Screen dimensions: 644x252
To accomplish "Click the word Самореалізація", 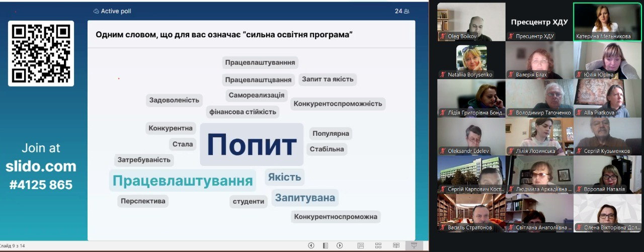I will 257,95.
